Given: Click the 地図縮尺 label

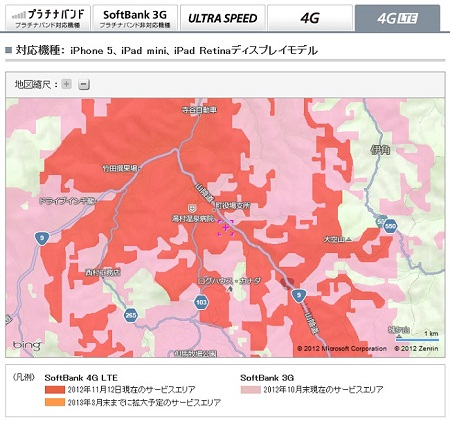Looking at the screenshot, I should pos(35,84).
